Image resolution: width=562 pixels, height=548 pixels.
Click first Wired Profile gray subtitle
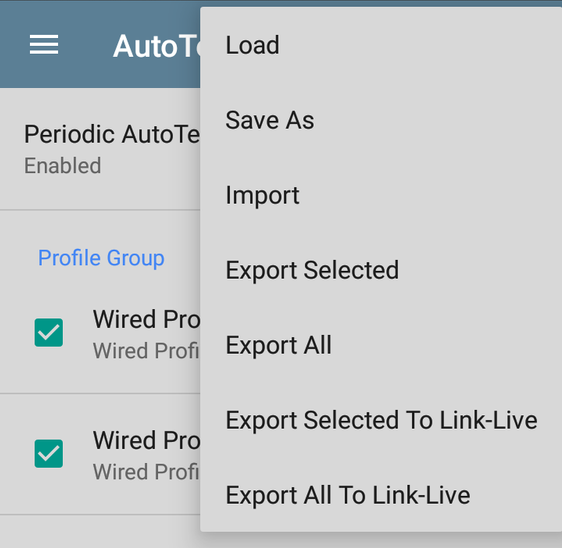[146, 351]
